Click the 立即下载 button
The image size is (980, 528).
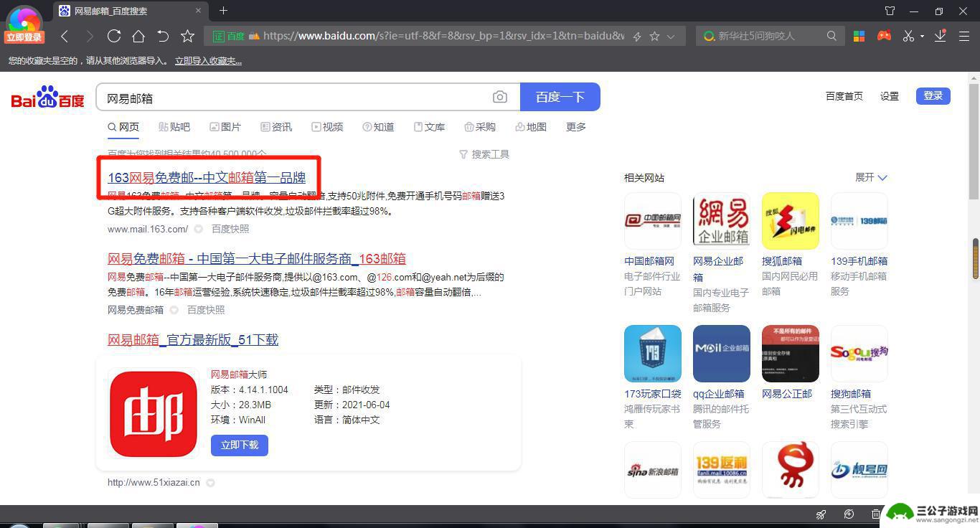(x=240, y=445)
